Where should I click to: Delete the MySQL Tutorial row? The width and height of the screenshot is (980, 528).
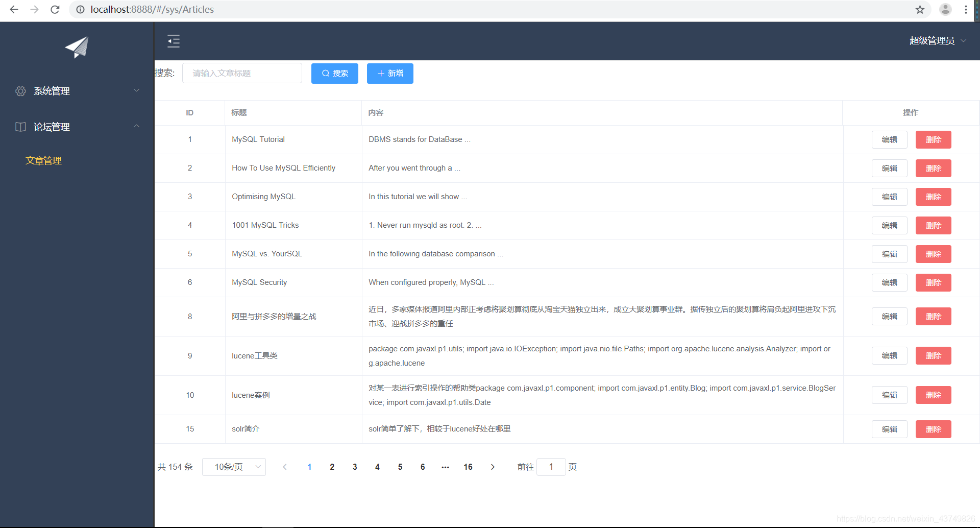[x=933, y=139]
